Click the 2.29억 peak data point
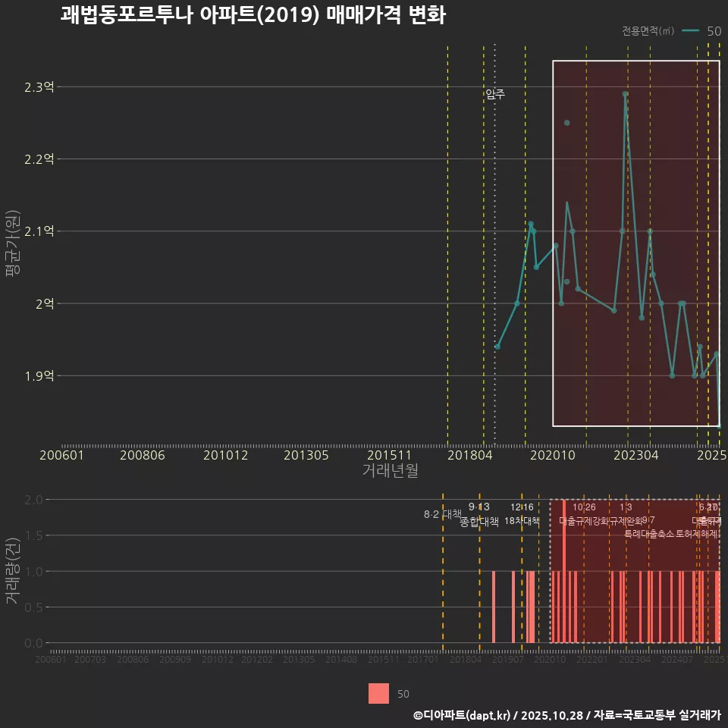This screenshot has width=728, height=728. tap(626, 93)
